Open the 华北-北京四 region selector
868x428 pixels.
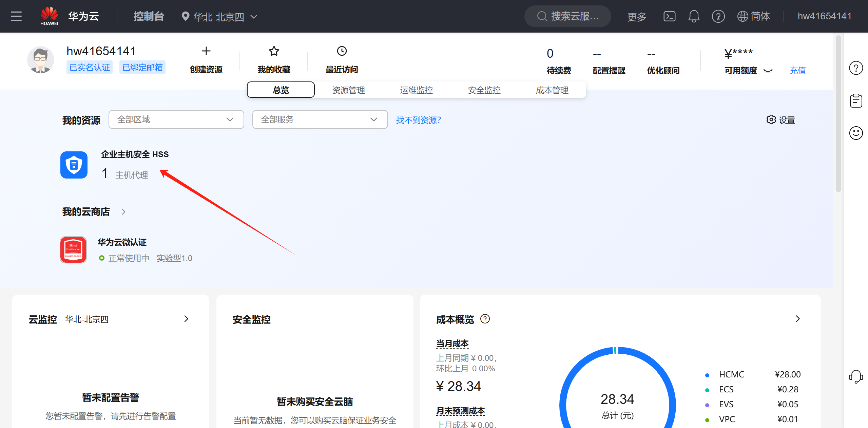coord(219,16)
